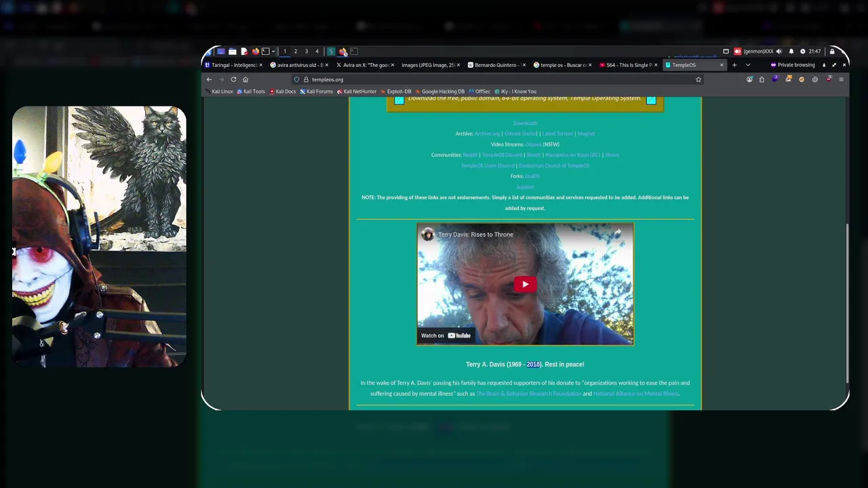Open the National Alliance on Mental Illness link
868x488 pixels.
pyautogui.click(x=635, y=394)
